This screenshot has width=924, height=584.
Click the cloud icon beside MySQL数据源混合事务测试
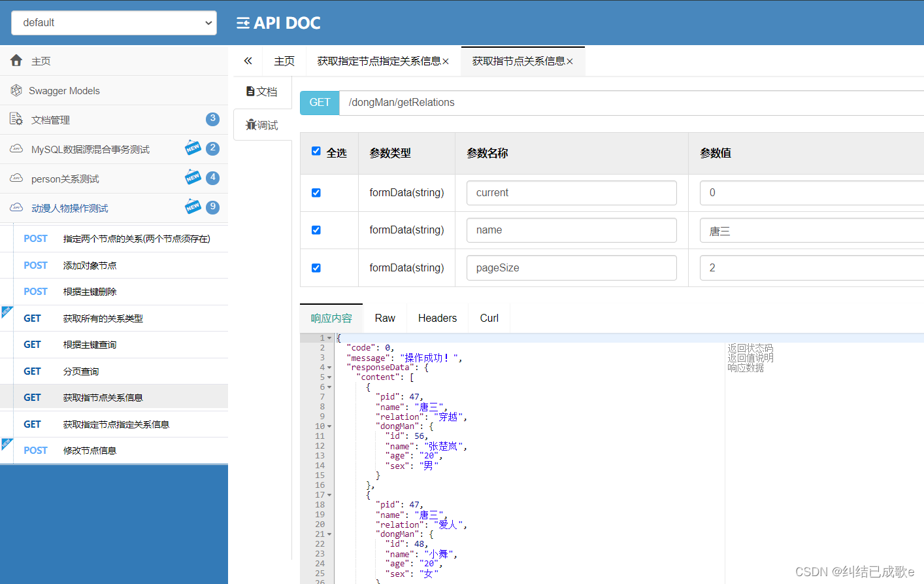tap(16, 148)
